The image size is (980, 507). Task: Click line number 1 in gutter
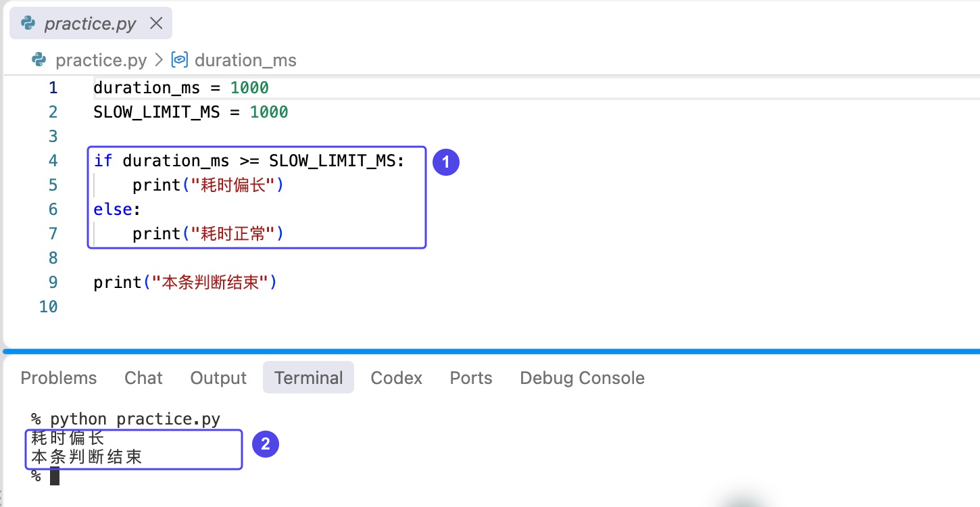[53, 88]
